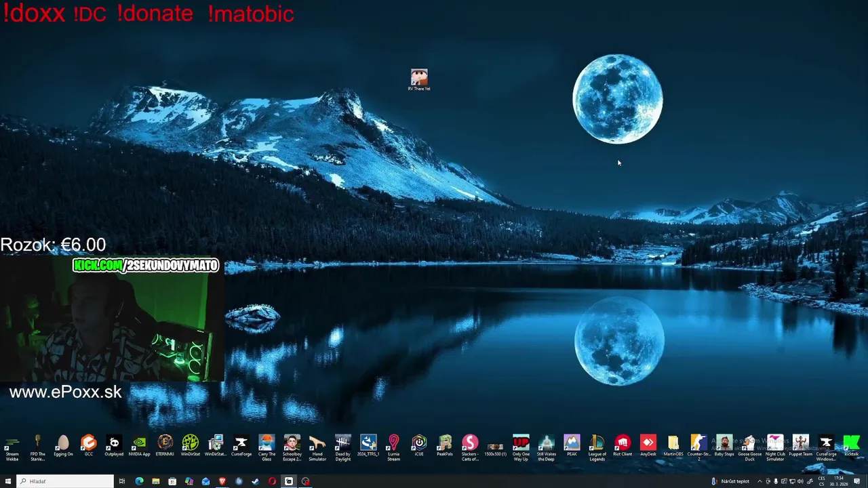Image resolution: width=868 pixels, height=488 pixels.
Task: Select the GCC desktop shortcut
Action: click(x=89, y=445)
